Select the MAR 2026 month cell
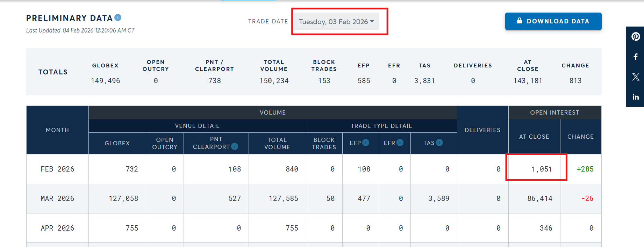The width and height of the screenshot is (644, 247). [57, 198]
